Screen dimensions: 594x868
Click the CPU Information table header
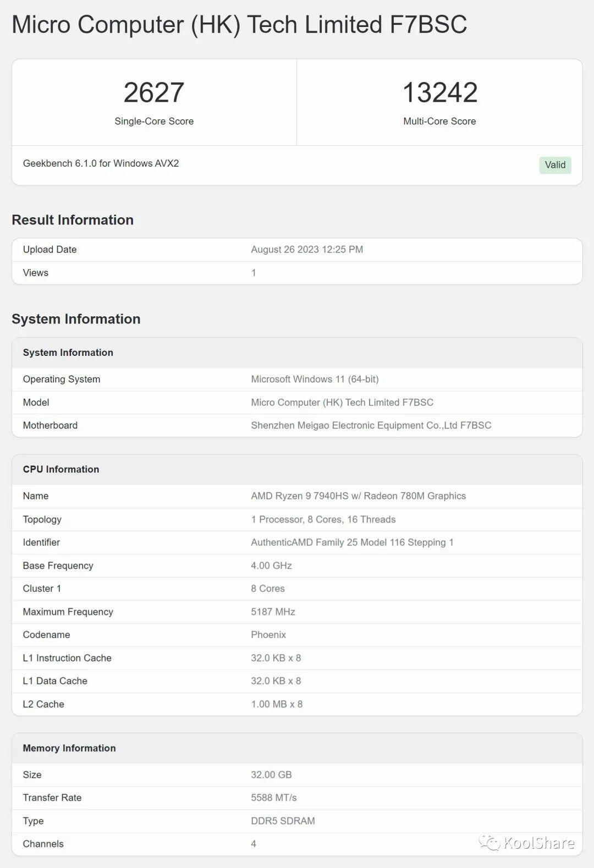tap(61, 469)
